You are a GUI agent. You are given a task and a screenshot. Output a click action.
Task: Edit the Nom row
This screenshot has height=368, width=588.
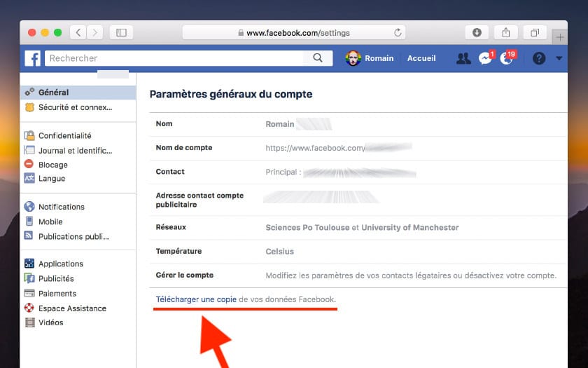click(358, 124)
